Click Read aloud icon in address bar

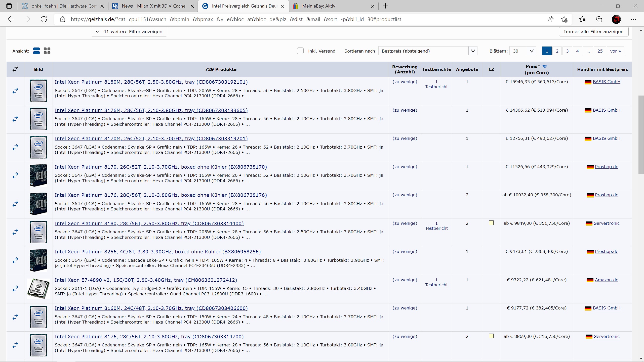[550, 19]
